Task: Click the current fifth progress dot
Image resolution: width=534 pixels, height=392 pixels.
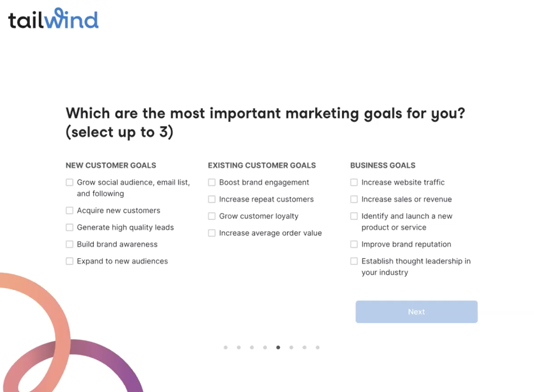Action: 278,348
